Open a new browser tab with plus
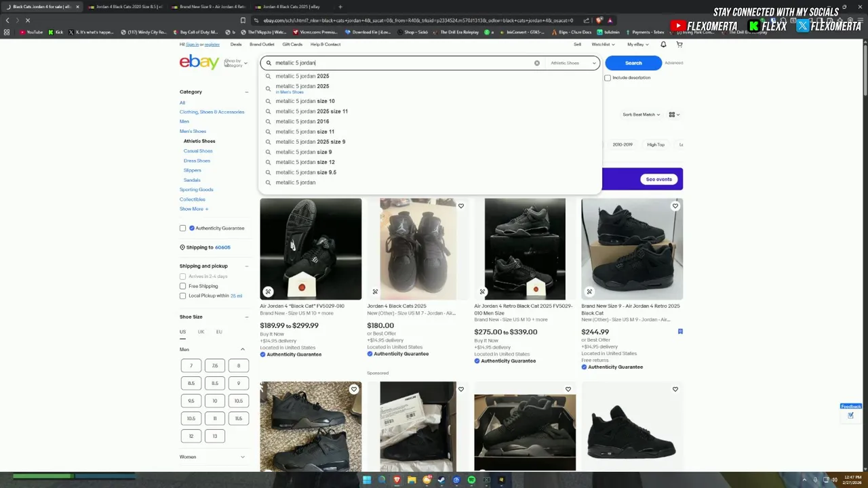868x488 pixels. point(340,7)
